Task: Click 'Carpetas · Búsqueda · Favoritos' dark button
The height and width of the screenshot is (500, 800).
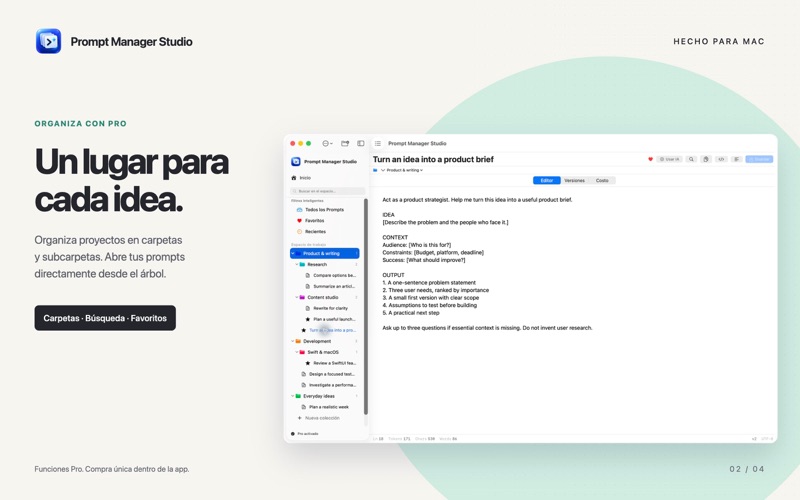Action: (105, 318)
